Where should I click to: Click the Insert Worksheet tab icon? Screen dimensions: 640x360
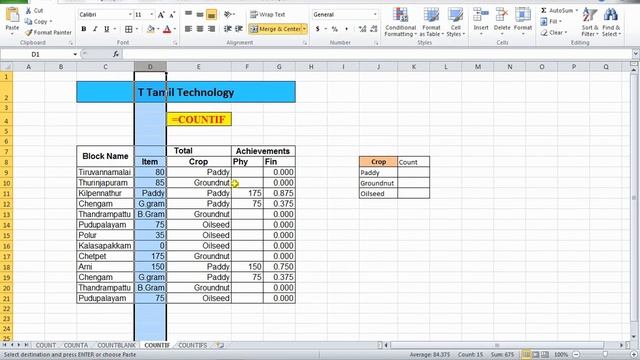click(x=220, y=345)
